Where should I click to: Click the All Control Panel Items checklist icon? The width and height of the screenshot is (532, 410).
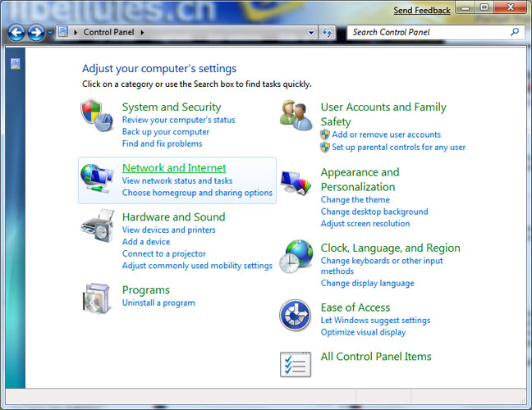296,365
